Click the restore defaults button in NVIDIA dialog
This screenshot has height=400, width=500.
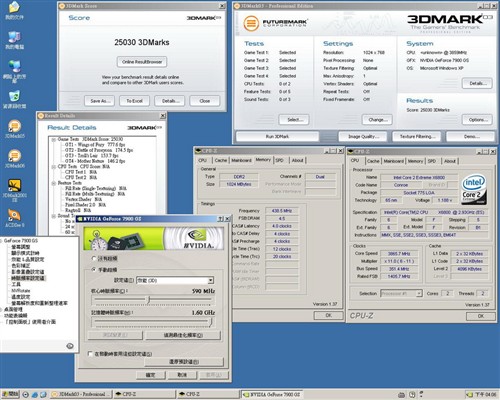pos(184,361)
